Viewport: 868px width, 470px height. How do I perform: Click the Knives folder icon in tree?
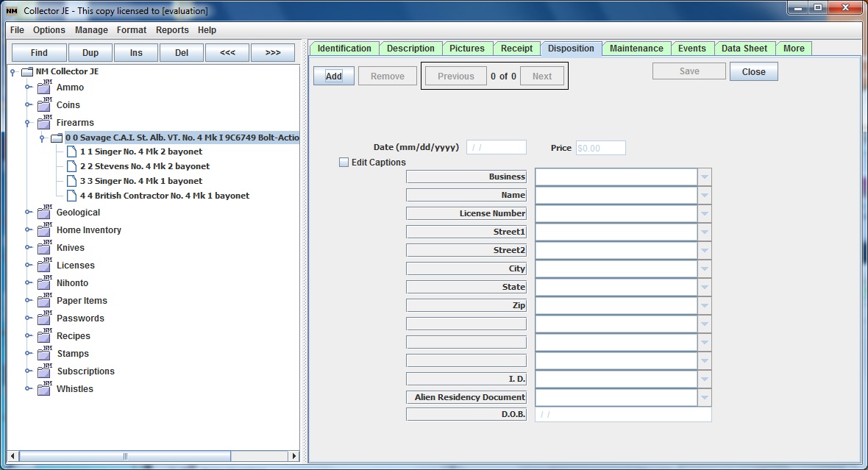pyautogui.click(x=44, y=248)
